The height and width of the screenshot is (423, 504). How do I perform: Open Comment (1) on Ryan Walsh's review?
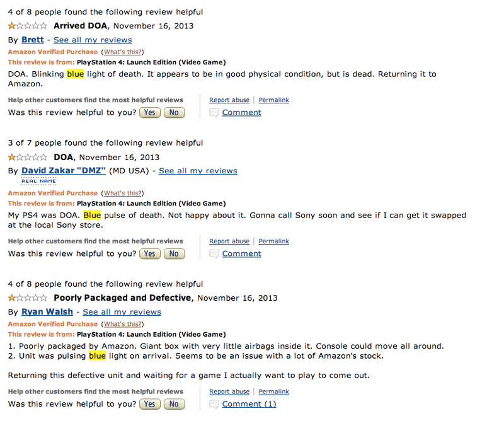click(249, 404)
